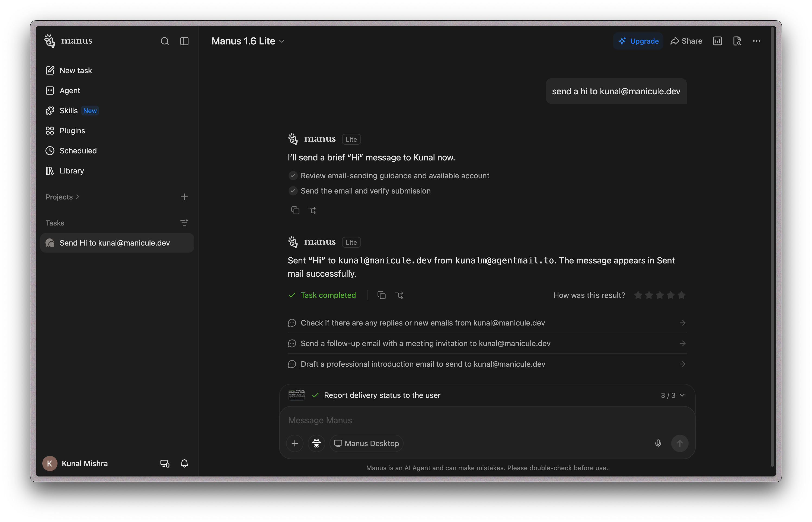This screenshot has width=812, height=522.
Task: Collapse the sidebar with the panel toggle icon
Action: pyautogui.click(x=184, y=41)
